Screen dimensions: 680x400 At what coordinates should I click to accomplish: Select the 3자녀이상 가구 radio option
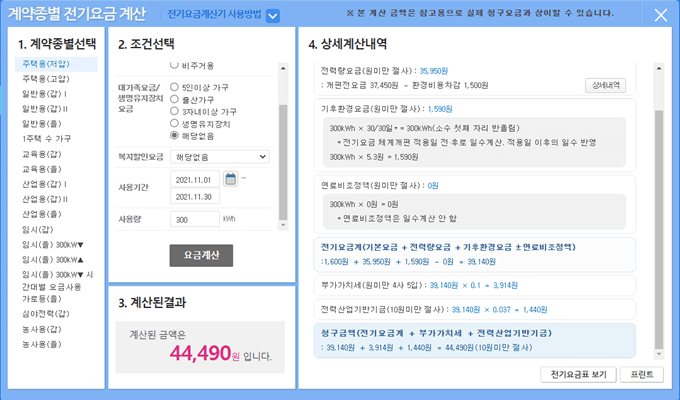(x=174, y=111)
